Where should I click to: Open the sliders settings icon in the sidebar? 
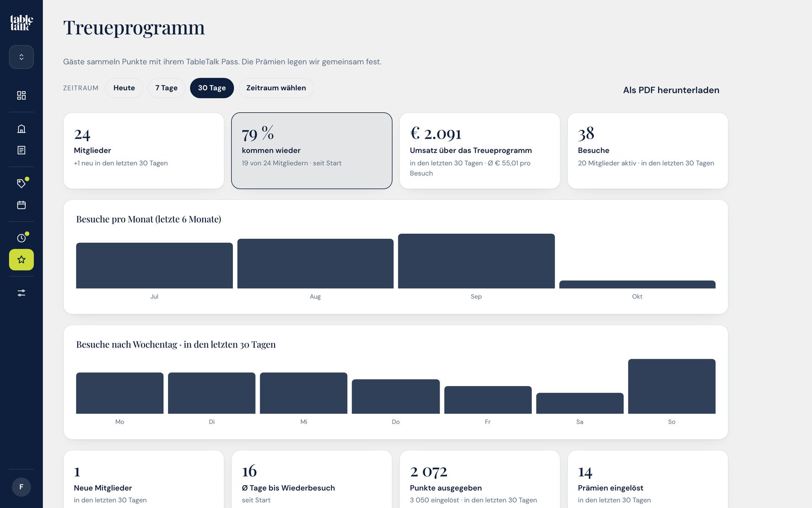click(x=21, y=293)
